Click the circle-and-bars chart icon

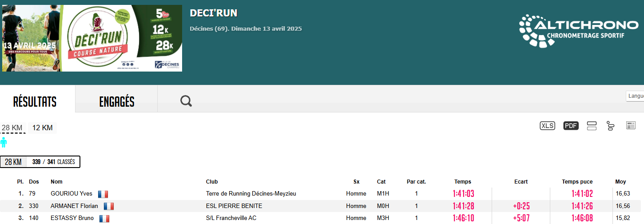pyautogui.click(x=610, y=126)
